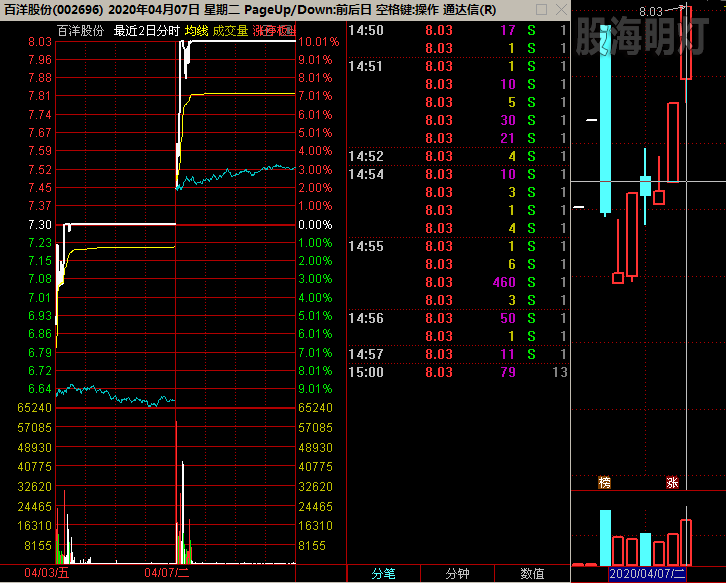This screenshot has width=726, height=583.
Task: Click the 榜 marker under the K-line
Action: [x=605, y=483]
